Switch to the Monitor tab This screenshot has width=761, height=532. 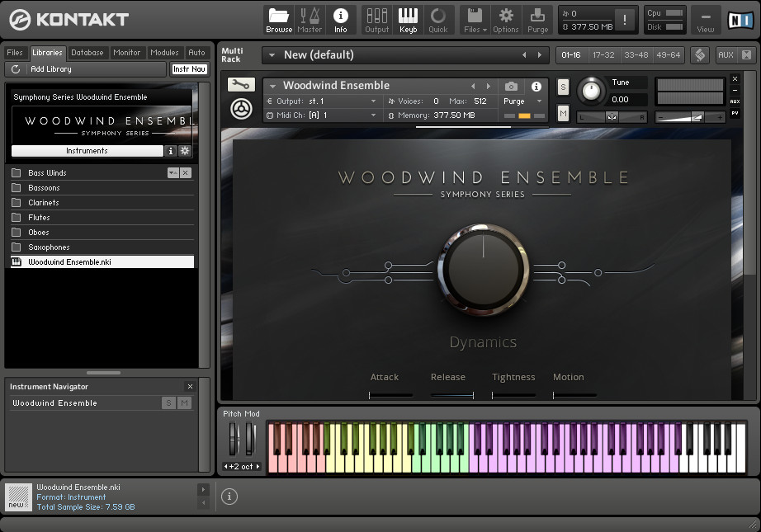pos(126,53)
